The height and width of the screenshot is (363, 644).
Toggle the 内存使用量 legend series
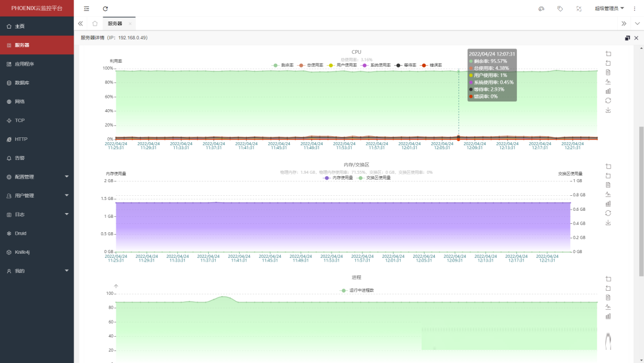pos(339,178)
